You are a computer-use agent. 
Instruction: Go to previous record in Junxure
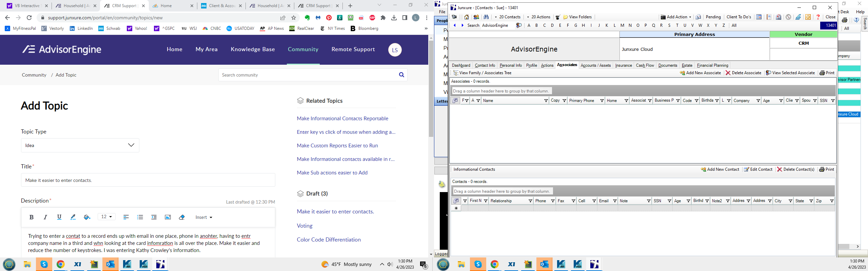click(454, 25)
